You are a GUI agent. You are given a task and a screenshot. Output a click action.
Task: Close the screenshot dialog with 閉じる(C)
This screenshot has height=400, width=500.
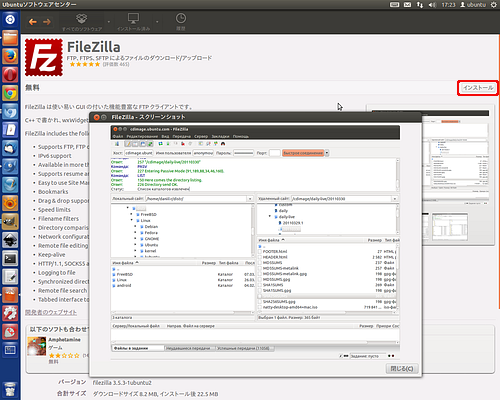point(402,368)
